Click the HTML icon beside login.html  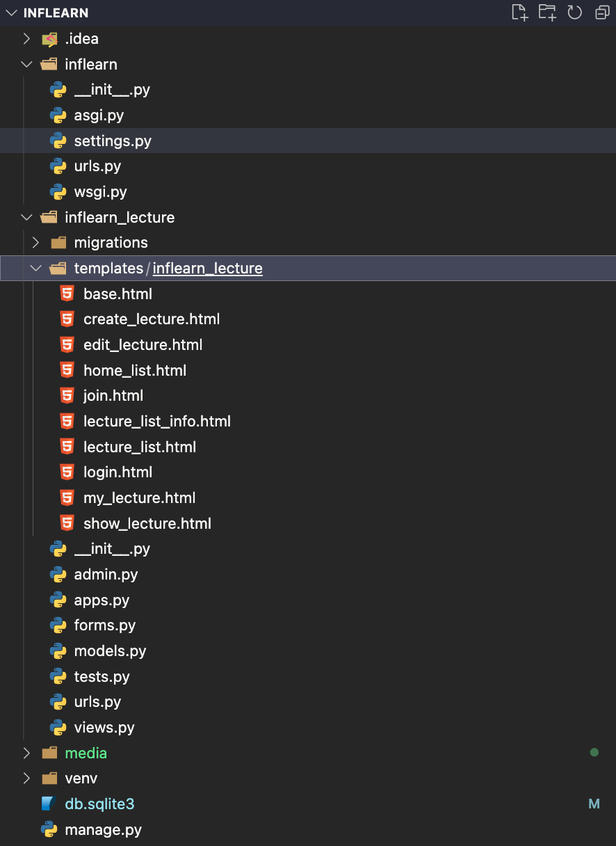click(67, 472)
